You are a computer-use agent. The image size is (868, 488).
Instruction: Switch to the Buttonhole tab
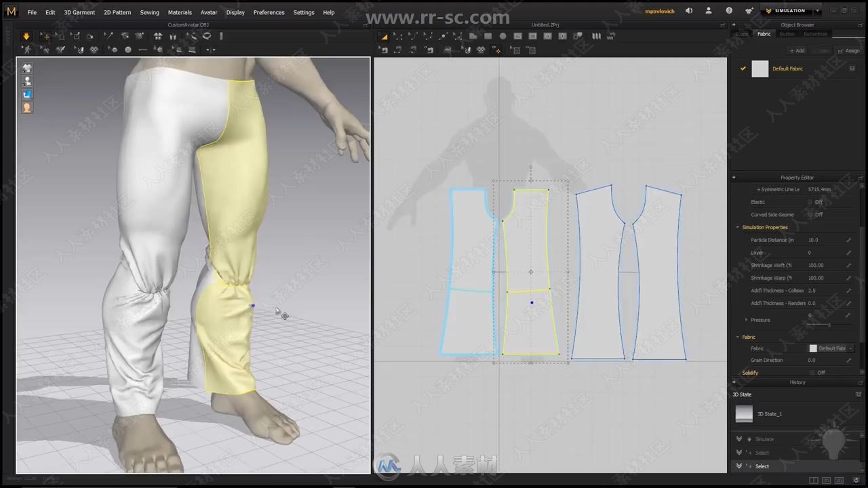click(815, 34)
